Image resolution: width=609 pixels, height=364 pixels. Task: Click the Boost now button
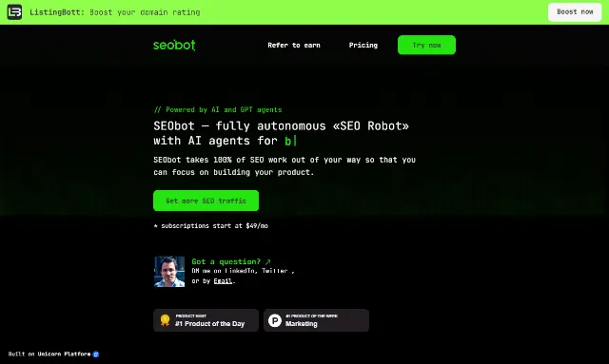pos(575,12)
